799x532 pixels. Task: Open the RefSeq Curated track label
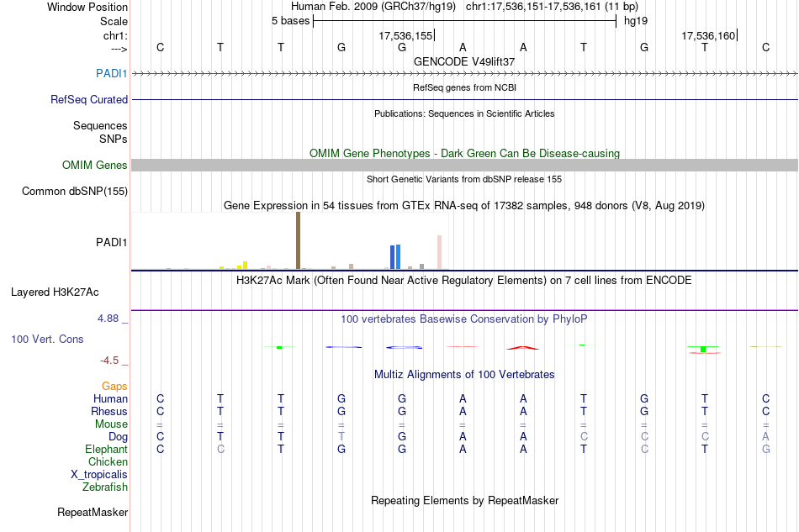point(88,99)
